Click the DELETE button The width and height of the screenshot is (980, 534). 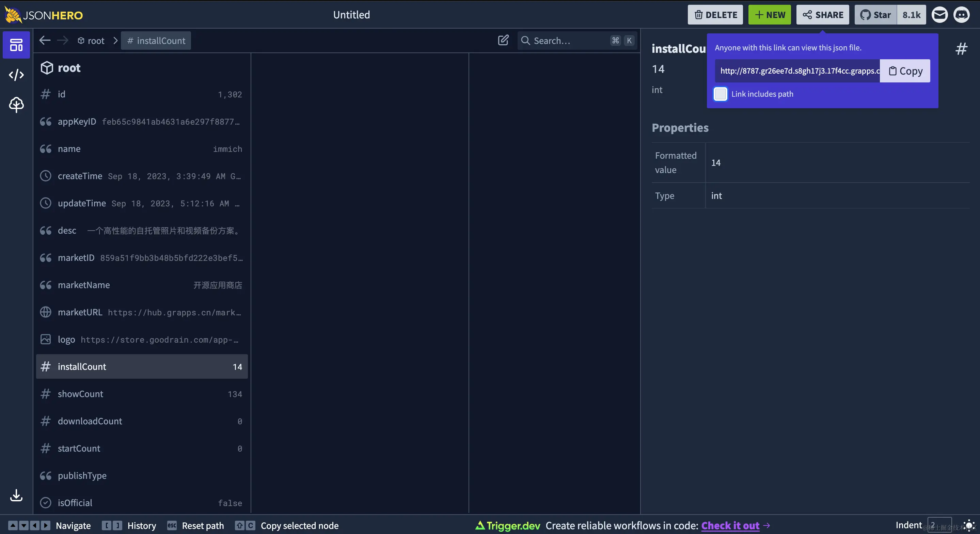[715, 15]
